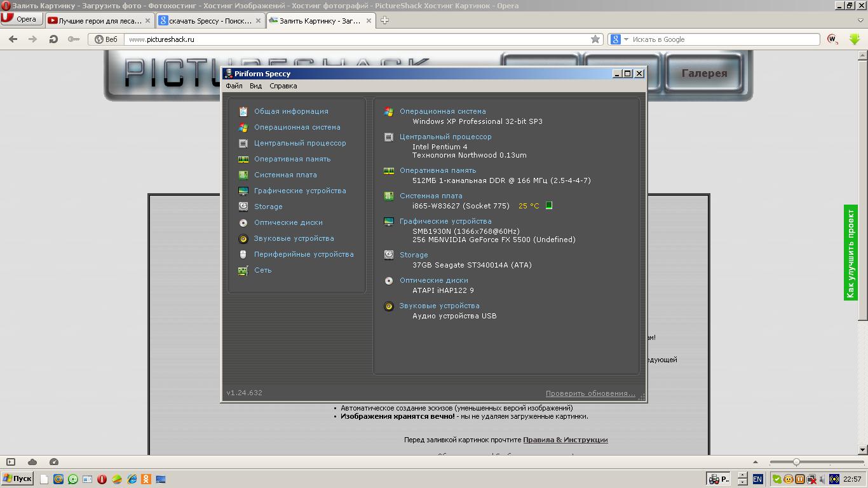The width and height of the screenshot is (868, 488).
Task: Go back with the browser back arrow
Action: click(x=13, y=39)
